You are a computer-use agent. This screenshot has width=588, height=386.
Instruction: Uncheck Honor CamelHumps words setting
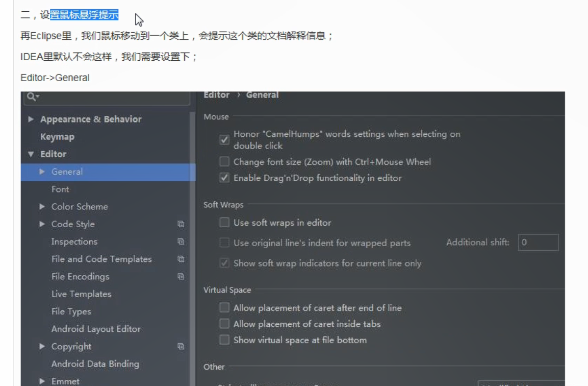point(224,139)
